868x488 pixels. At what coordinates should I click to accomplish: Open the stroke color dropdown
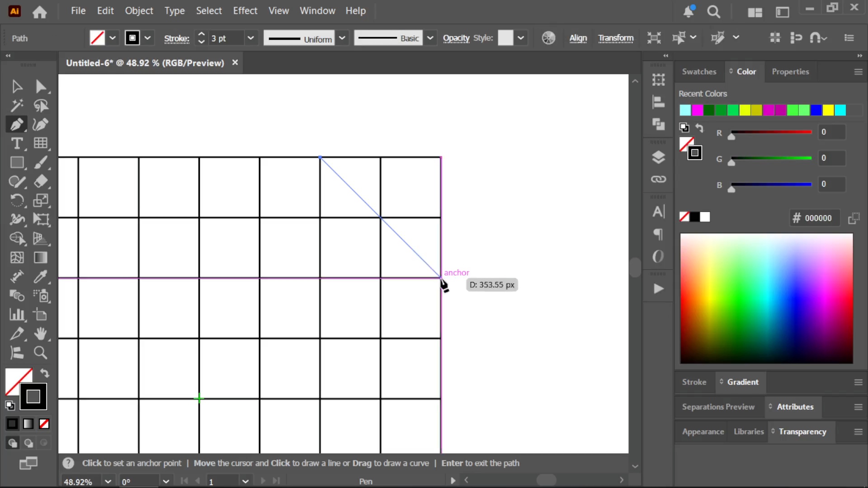pos(147,38)
